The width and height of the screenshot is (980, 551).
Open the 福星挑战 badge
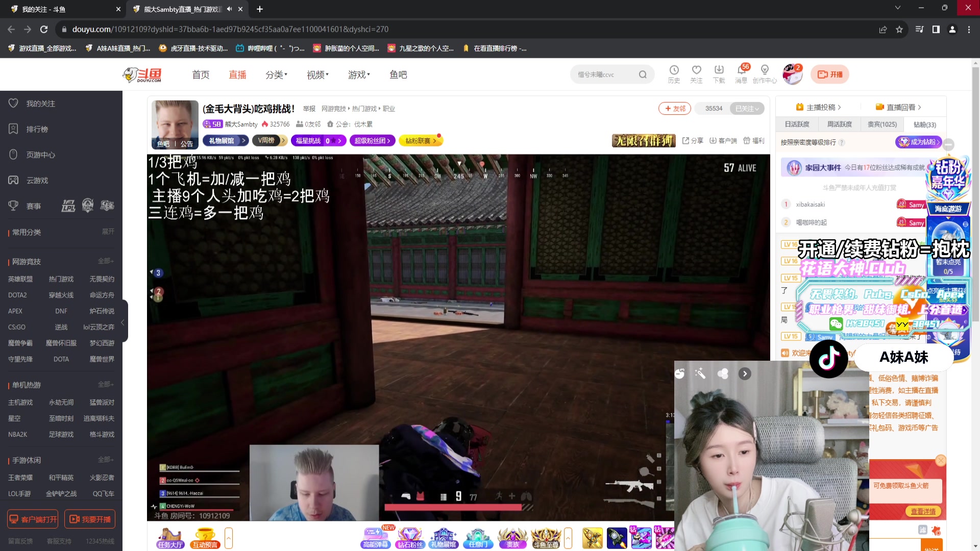click(318, 140)
